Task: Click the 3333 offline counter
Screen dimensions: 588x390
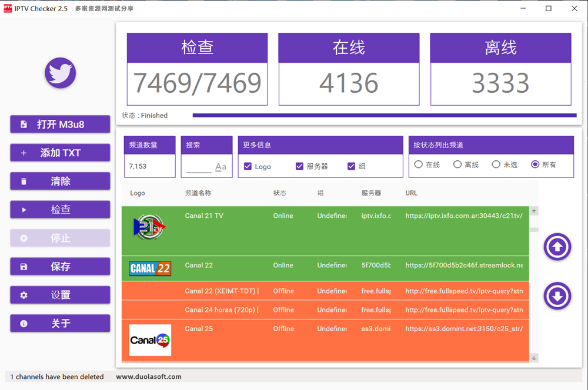Action: click(x=500, y=83)
